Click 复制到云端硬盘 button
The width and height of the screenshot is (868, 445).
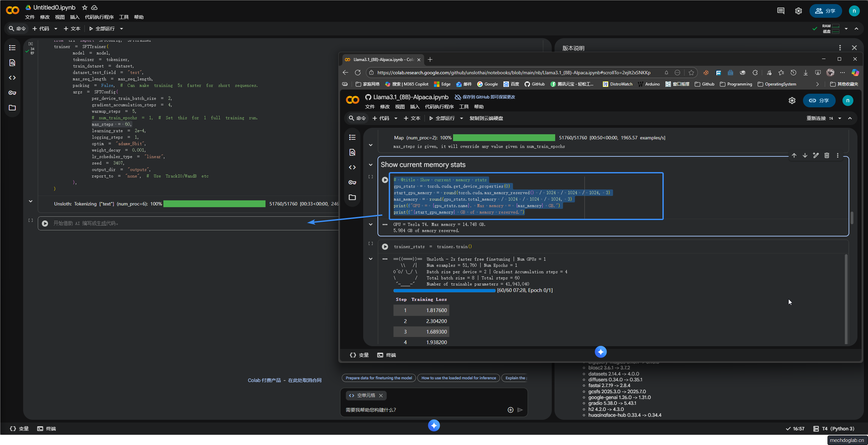tap(486, 118)
